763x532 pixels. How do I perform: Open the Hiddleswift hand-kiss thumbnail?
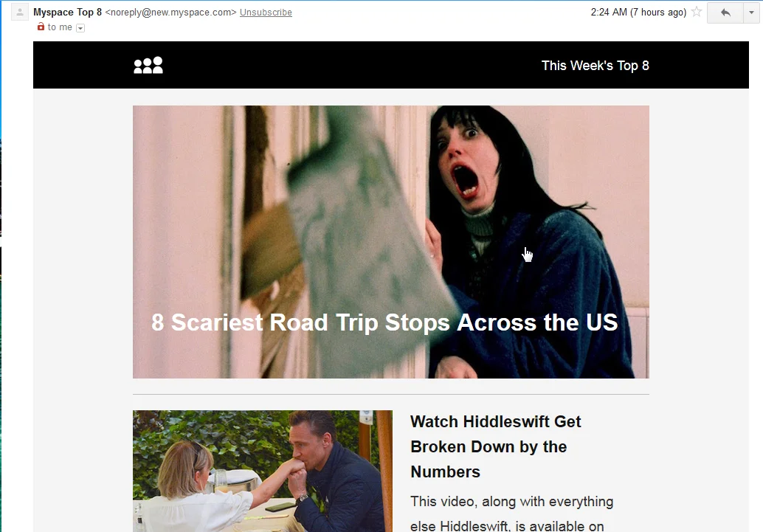click(262, 471)
